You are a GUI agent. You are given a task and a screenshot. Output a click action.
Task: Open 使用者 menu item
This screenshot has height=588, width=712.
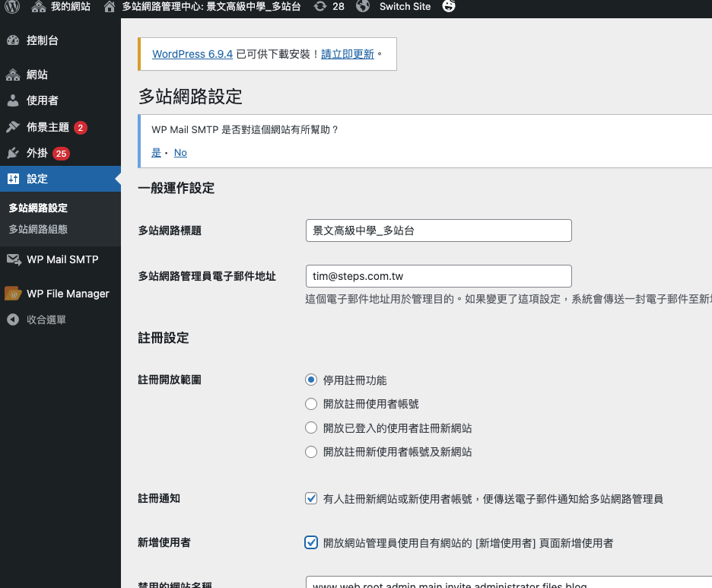click(x=43, y=100)
